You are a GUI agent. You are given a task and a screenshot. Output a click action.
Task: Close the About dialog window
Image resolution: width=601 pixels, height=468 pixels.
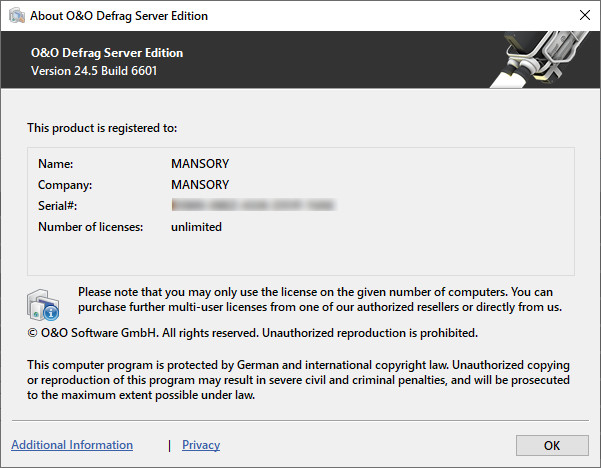point(584,15)
